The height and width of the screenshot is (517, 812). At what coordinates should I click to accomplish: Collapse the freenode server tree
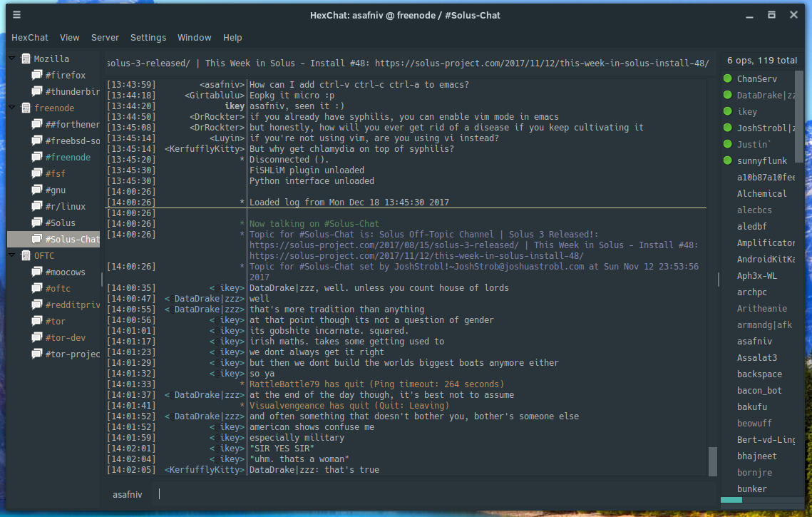coord(12,108)
